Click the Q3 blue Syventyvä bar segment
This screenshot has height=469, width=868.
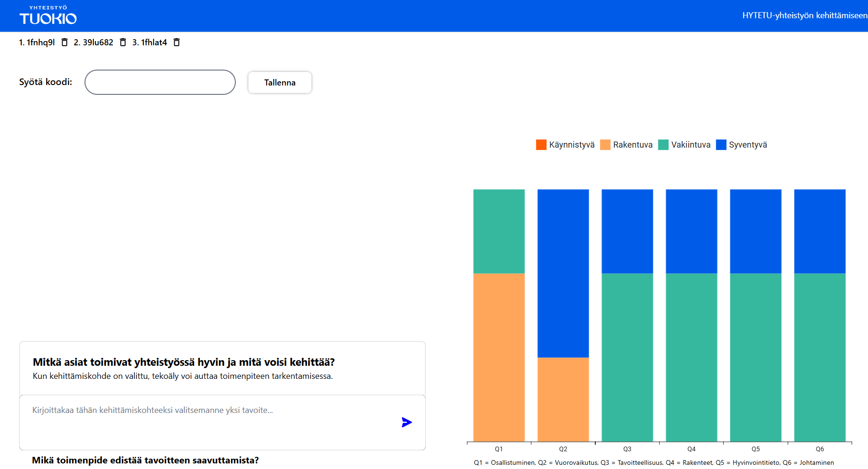[628, 231]
